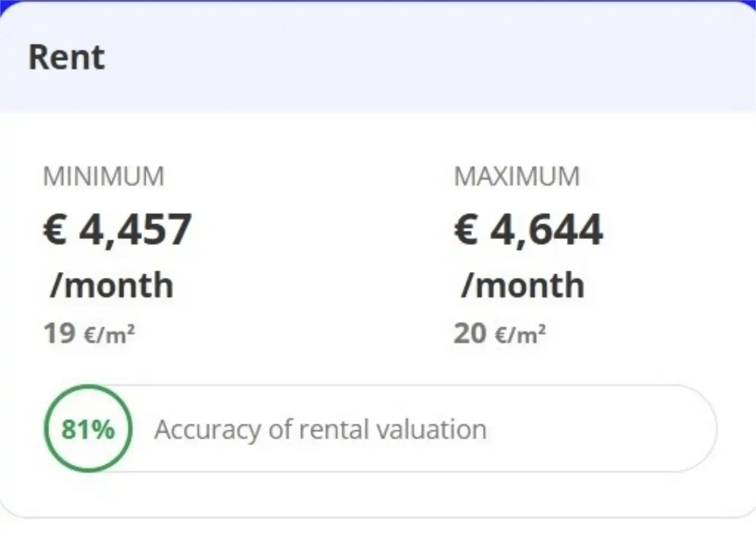Click the 19 €/m² minimum price

click(x=89, y=333)
